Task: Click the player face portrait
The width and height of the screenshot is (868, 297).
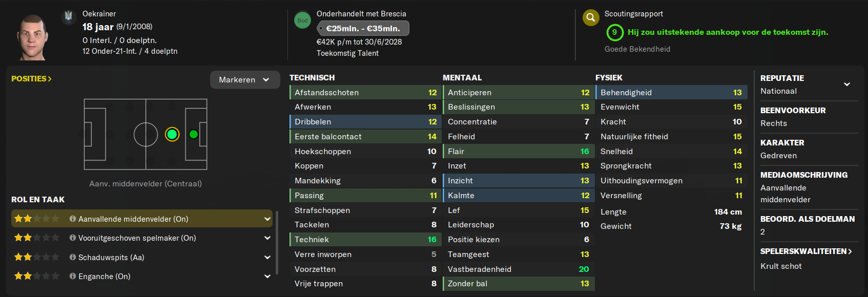Action: point(33,37)
